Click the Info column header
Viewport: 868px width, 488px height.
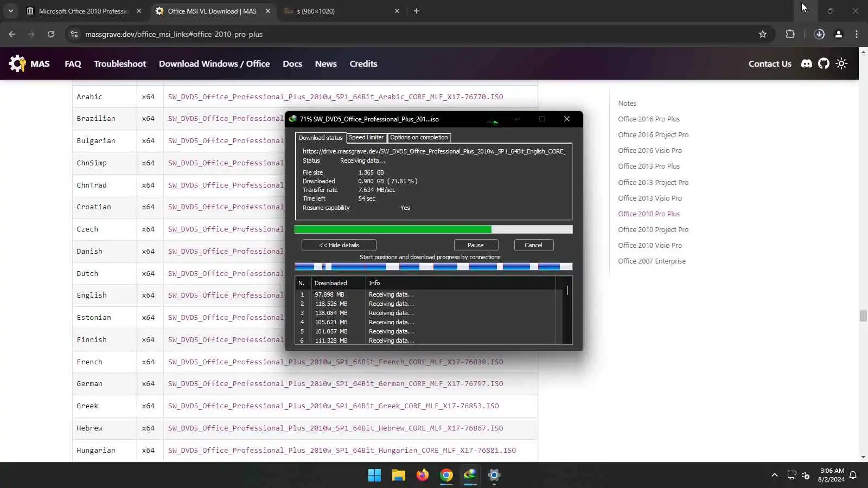461,283
